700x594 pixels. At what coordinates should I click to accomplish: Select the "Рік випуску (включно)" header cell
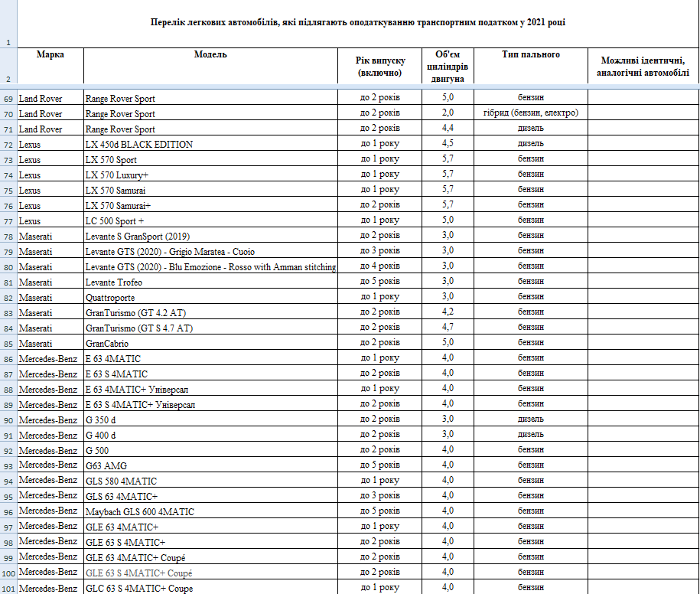click(x=379, y=66)
